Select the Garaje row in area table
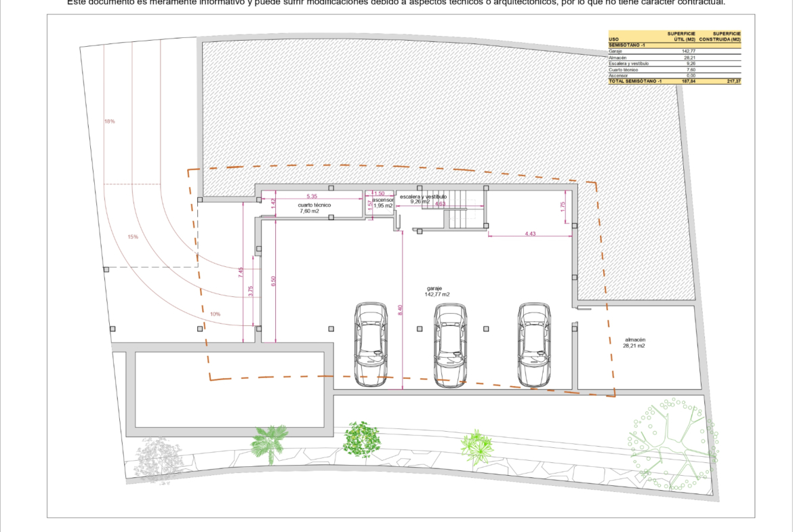The width and height of the screenshot is (793, 532). pyautogui.click(x=674, y=51)
